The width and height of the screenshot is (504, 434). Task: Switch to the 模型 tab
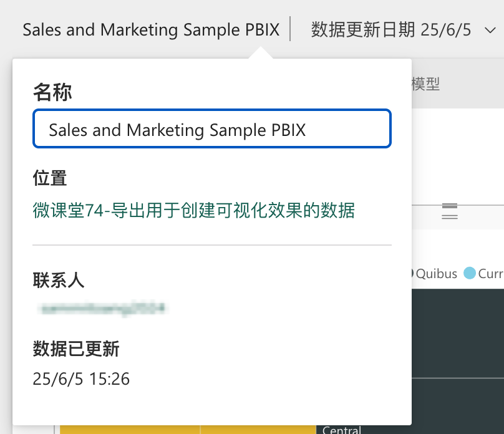[x=425, y=84]
